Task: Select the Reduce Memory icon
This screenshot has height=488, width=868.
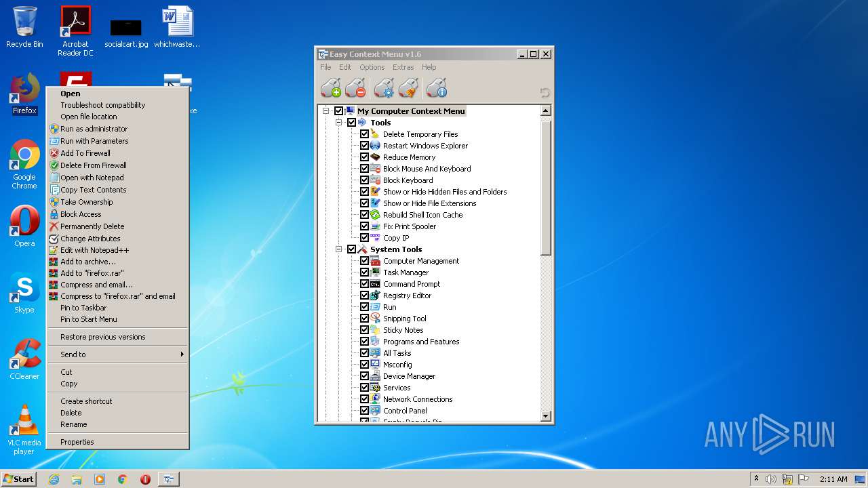Action: point(375,157)
